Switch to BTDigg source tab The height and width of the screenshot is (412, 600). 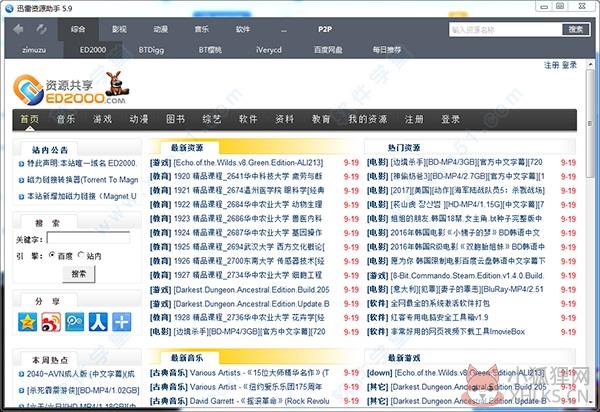pyautogui.click(x=152, y=50)
